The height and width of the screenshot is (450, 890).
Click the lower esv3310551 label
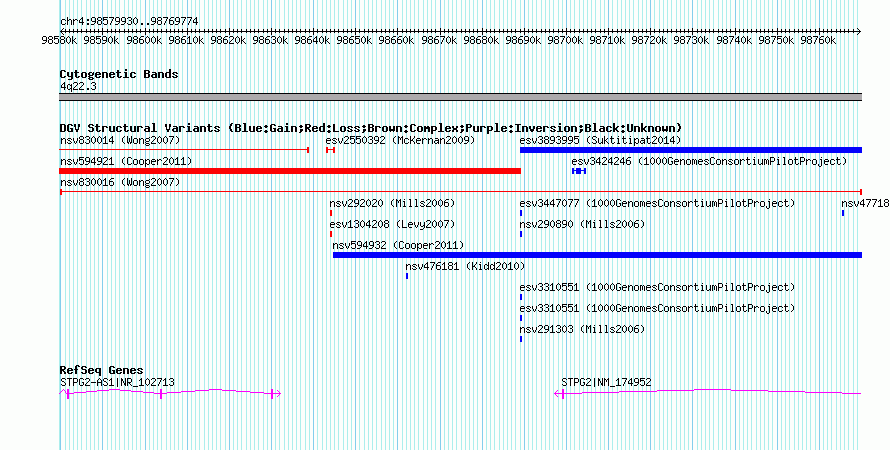(657, 309)
